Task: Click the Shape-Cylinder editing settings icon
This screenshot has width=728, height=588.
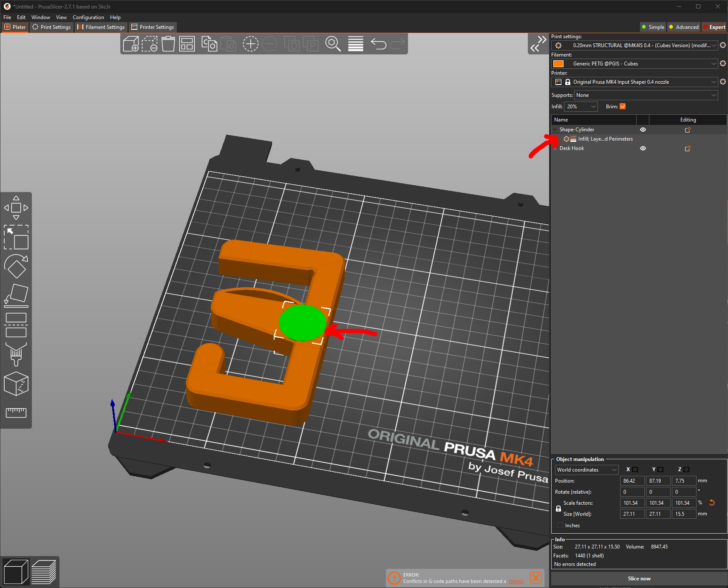Action: pos(688,130)
